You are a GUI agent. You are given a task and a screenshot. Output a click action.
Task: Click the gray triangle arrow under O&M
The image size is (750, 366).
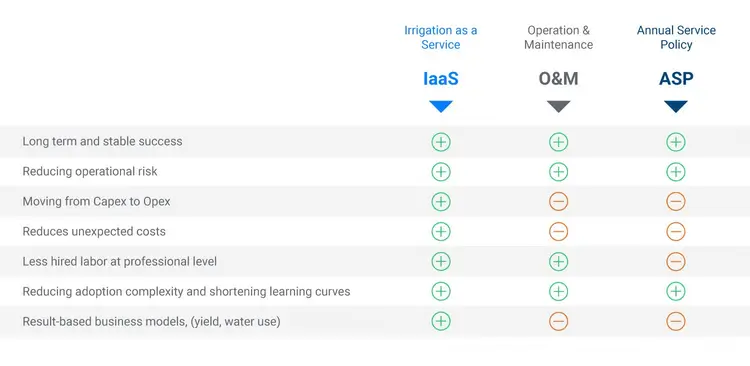tap(558, 106)
